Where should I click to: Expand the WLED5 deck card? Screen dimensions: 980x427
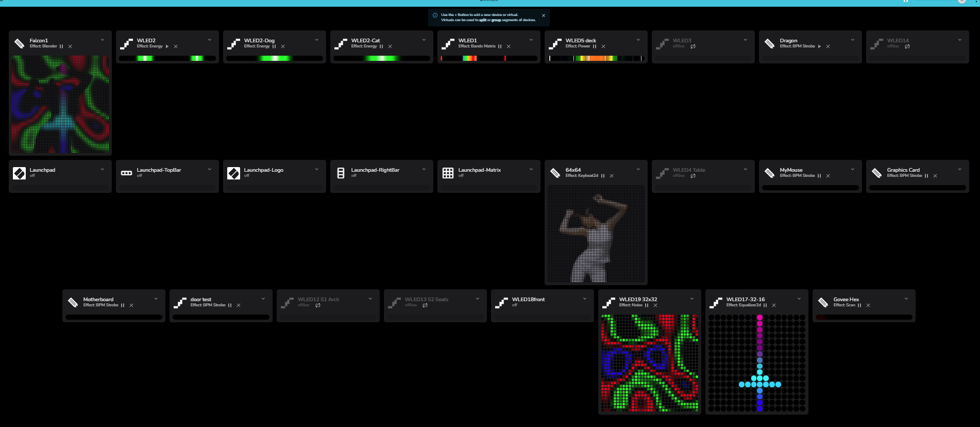pos(638,40)
